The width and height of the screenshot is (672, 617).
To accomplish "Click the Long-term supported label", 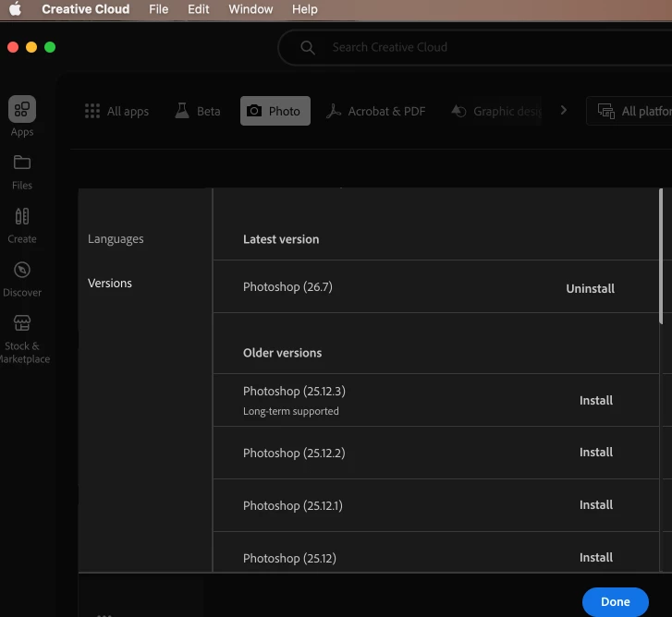I will [290, 411].
